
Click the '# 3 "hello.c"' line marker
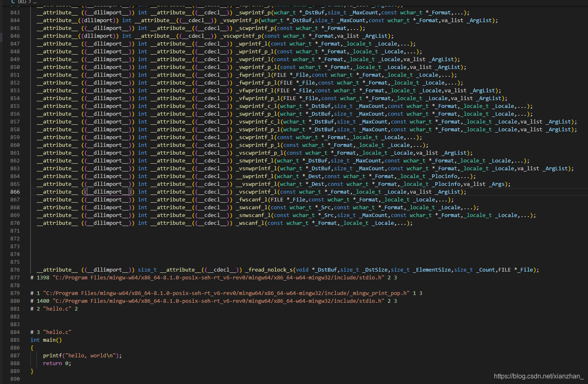pos(51,332)
